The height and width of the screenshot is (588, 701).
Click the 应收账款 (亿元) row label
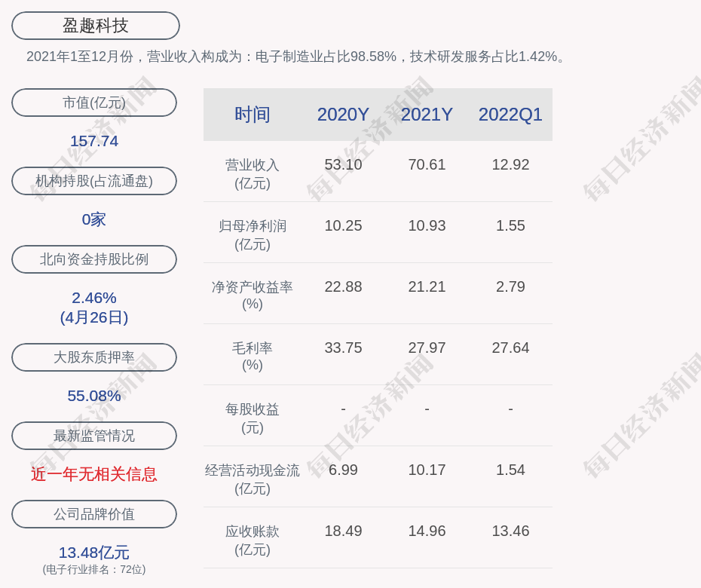point(253,541)
